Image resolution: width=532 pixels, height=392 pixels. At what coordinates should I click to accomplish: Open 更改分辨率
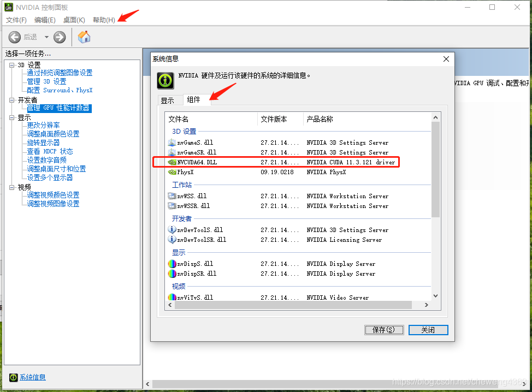[x=44, y=125]
